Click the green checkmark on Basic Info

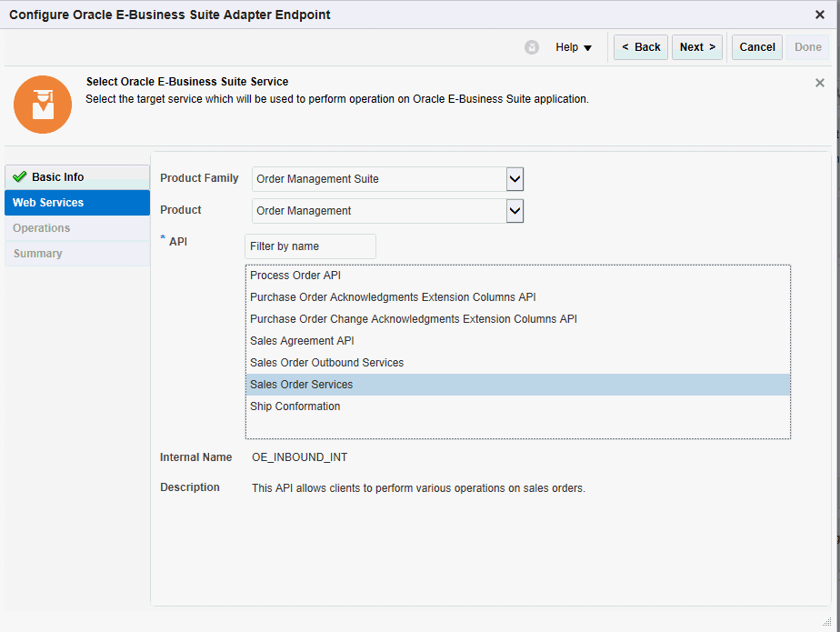[20, 176]
